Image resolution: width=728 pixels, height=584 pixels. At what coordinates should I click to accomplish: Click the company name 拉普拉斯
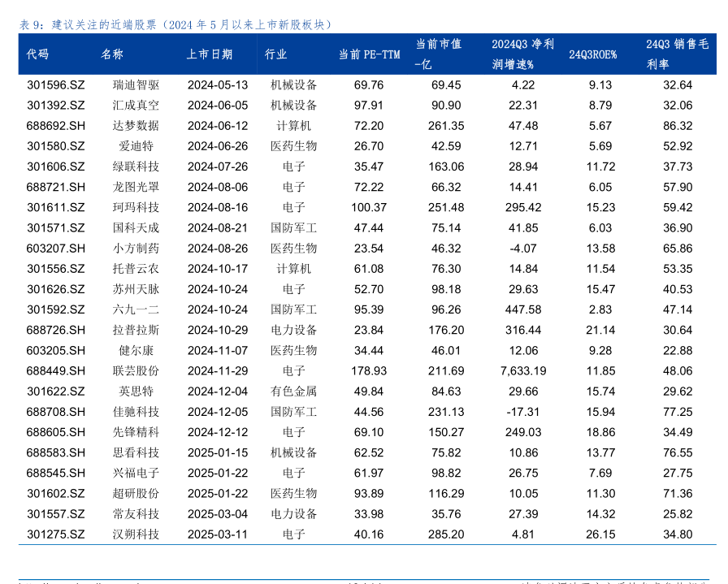click(136, 330)
